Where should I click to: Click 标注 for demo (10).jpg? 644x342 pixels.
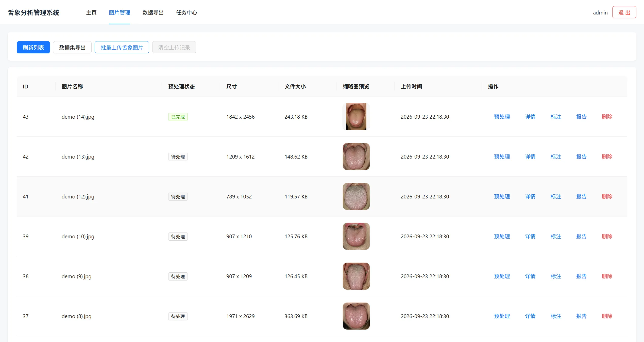click(556, 236)
